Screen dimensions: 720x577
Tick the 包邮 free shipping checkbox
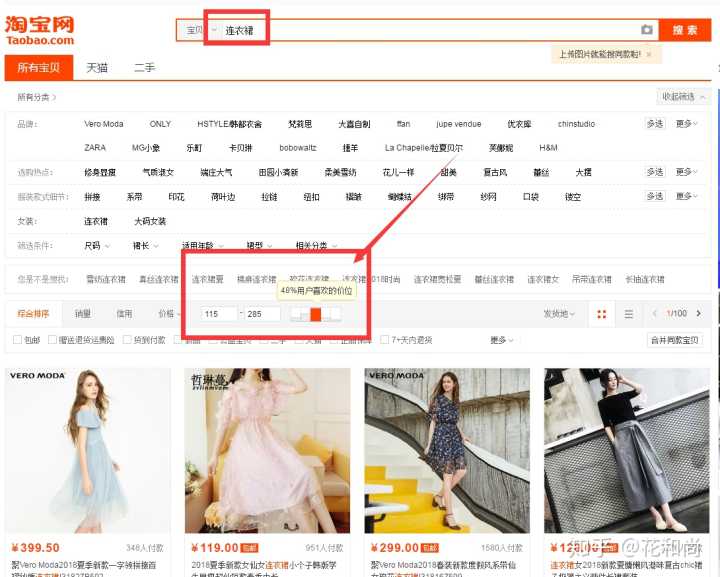pyautogui.click(x=17, y=340)
